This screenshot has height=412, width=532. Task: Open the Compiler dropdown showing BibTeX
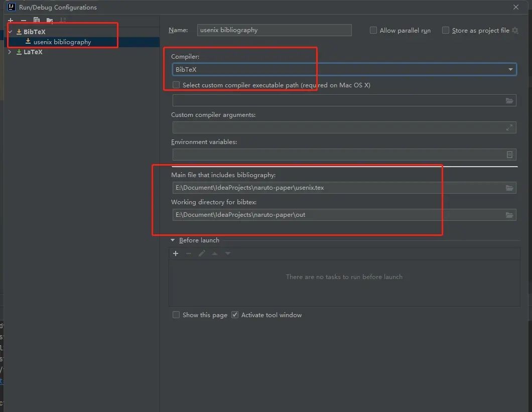pos(510,69)
